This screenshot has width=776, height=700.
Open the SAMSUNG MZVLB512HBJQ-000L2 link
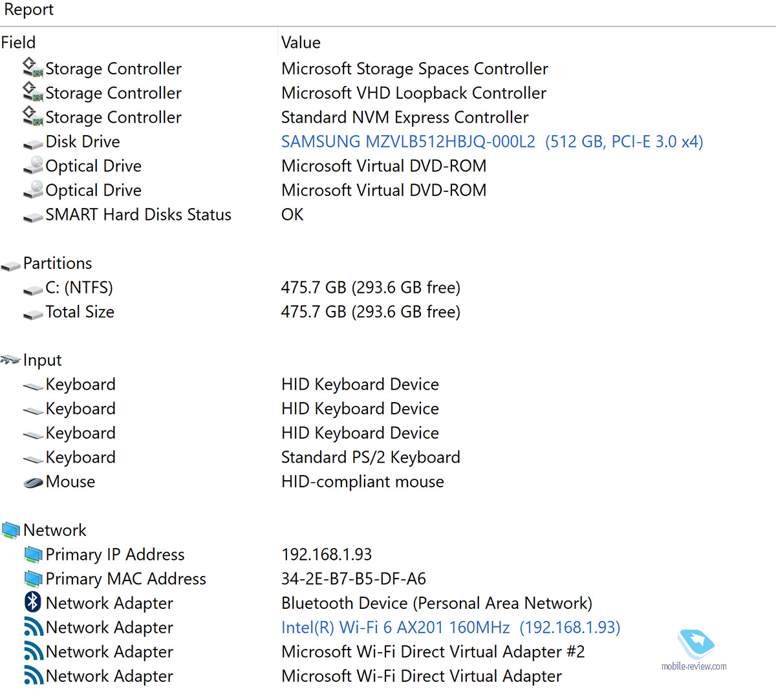click(492, 142)
